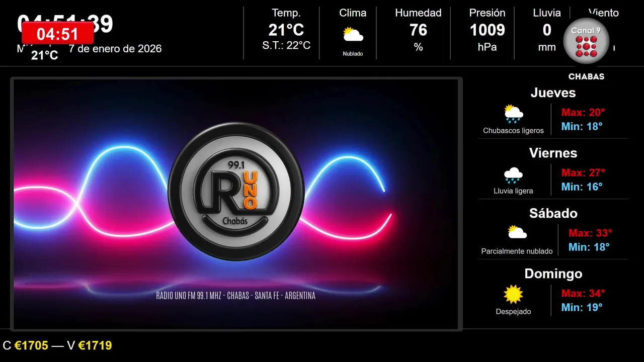Image resolution: width=644 pixels, height=362 pixels.
Task: Click the red 04:51 clock badge
Action: click(x=58, y=34)
